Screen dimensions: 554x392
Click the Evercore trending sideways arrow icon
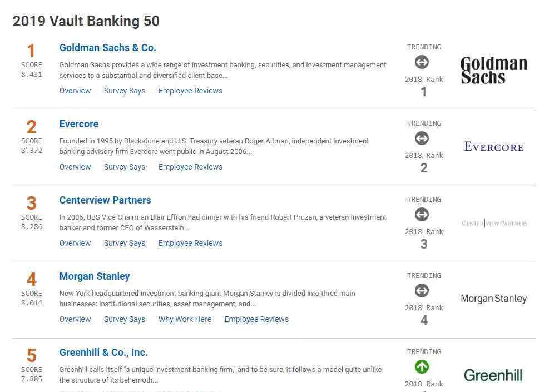click(422, 138)
